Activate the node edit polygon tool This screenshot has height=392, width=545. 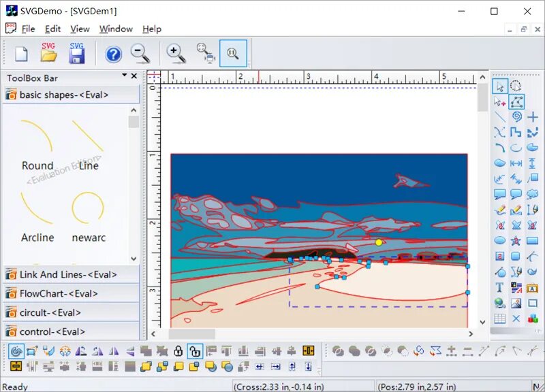(516, 101)
